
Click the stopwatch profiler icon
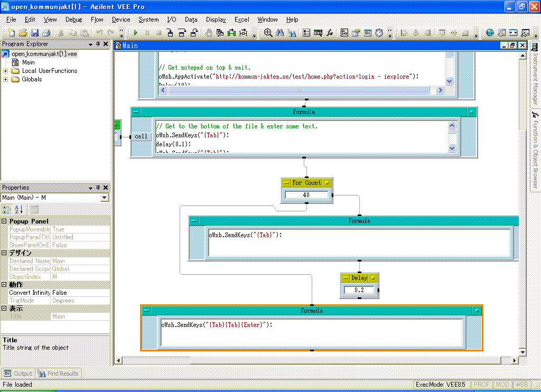click(379, 33)
